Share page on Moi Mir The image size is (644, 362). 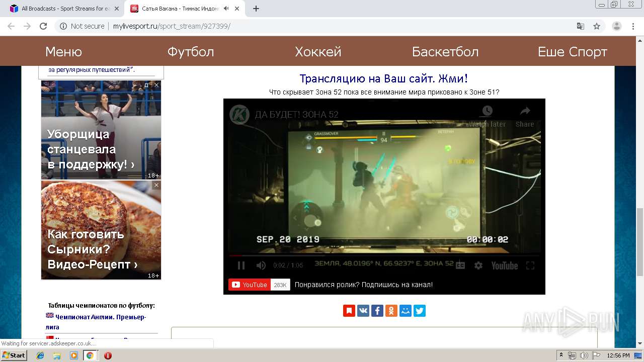tap(406, 311)
